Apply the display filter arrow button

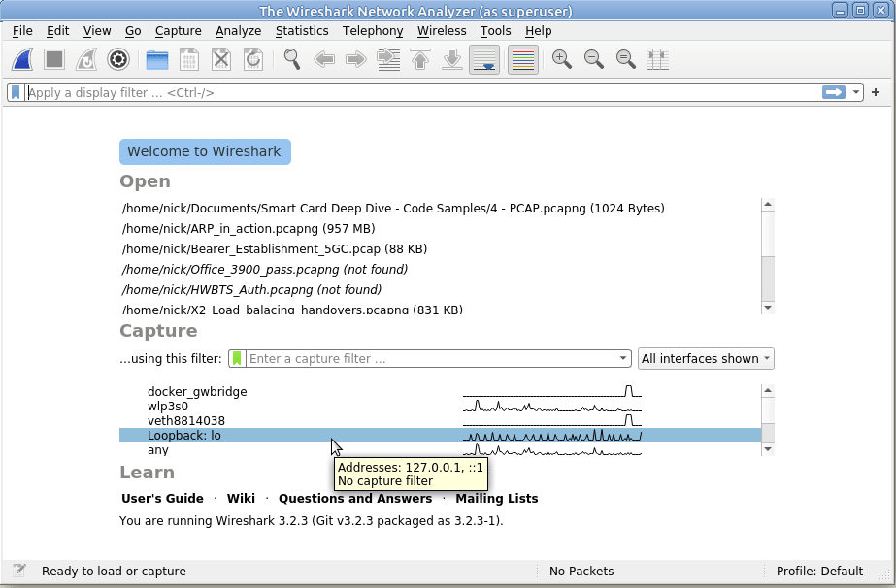click(x=834, y=92)
